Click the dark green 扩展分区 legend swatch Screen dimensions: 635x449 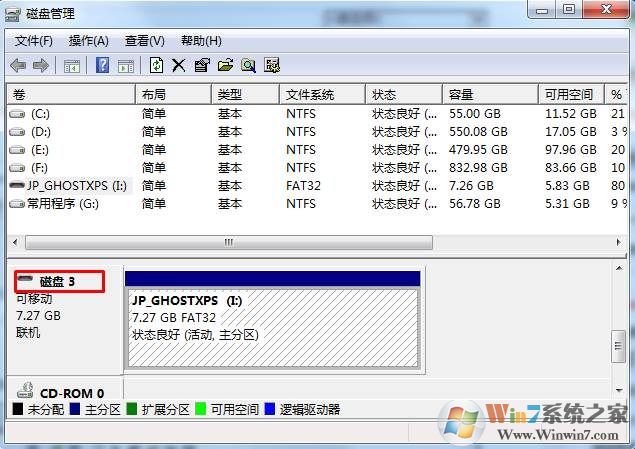coord(132,409)
